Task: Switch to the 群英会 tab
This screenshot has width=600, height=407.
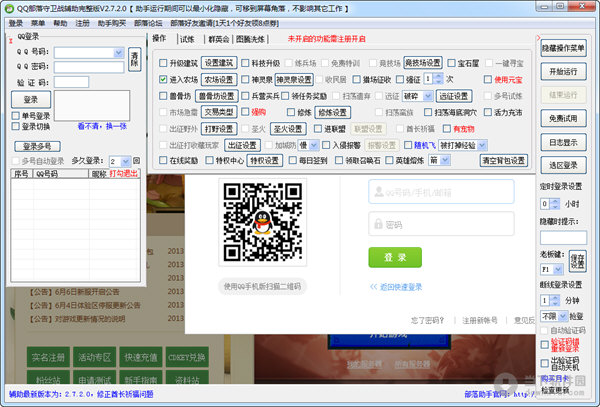Action: tap(218, 39)
